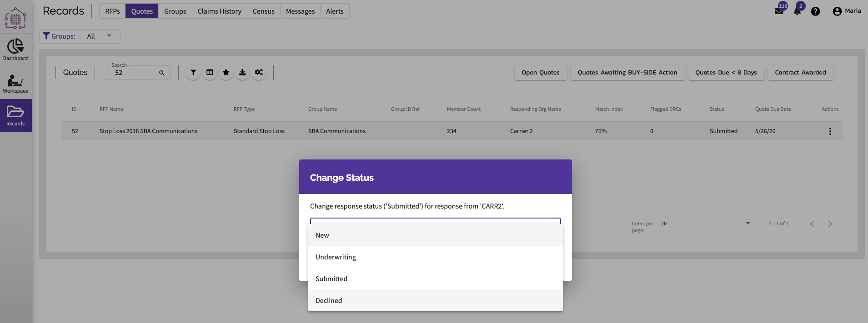
Task: Open the notifications bell icon
Action: pos(797,11)
